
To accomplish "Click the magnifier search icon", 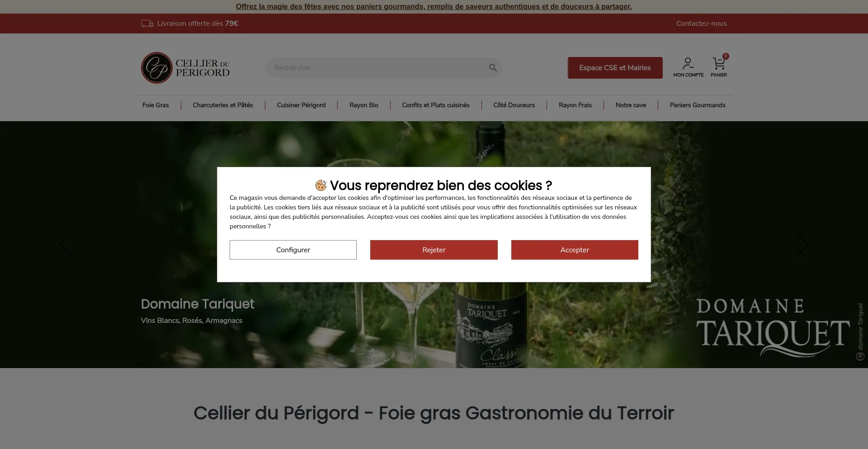I will click(493, 68).
